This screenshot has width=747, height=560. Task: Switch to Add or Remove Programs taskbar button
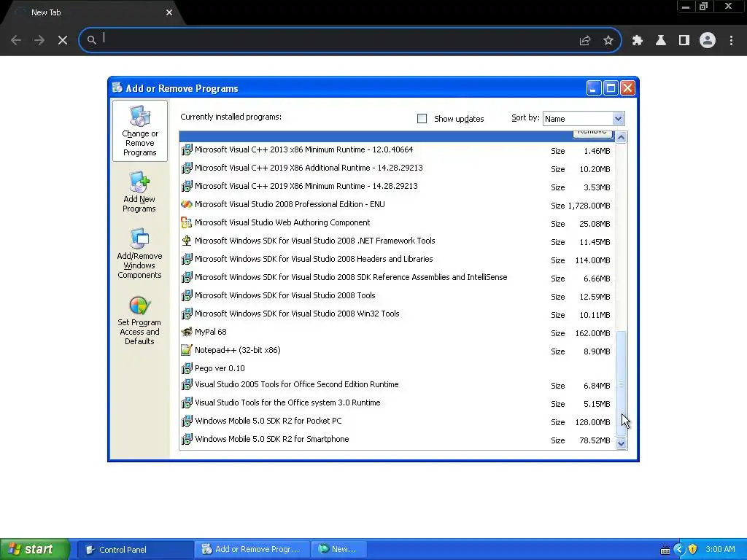click(x=252, y=550)
